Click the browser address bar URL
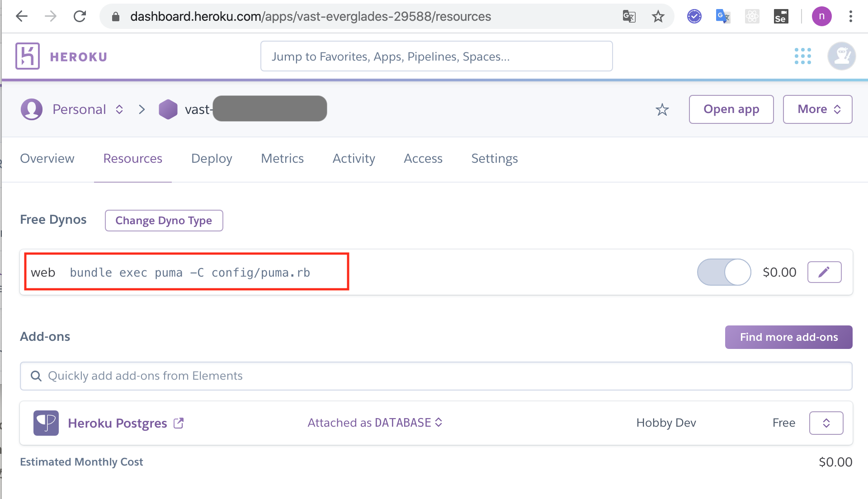This screenshot has height=499, width=868. click(x=310, y=17)
